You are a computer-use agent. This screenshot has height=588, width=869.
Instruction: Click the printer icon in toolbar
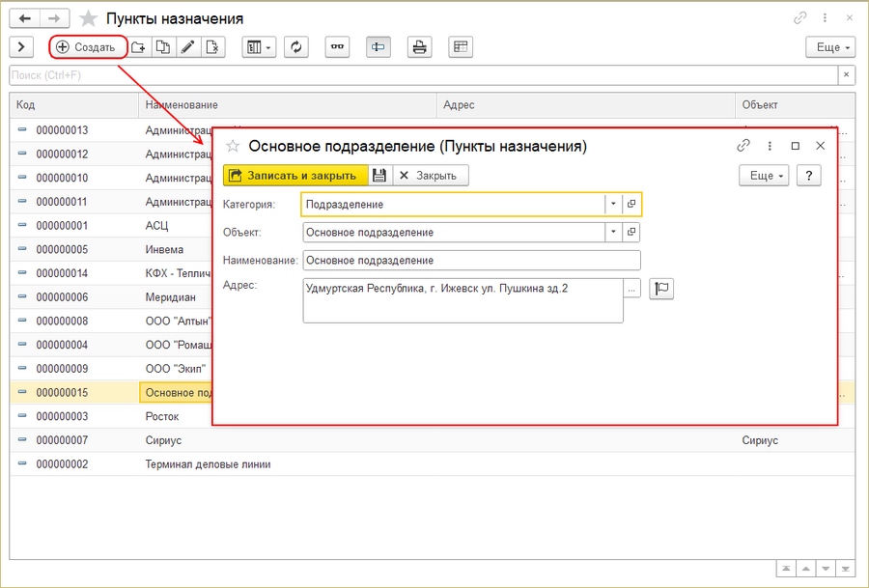point(420,47)
